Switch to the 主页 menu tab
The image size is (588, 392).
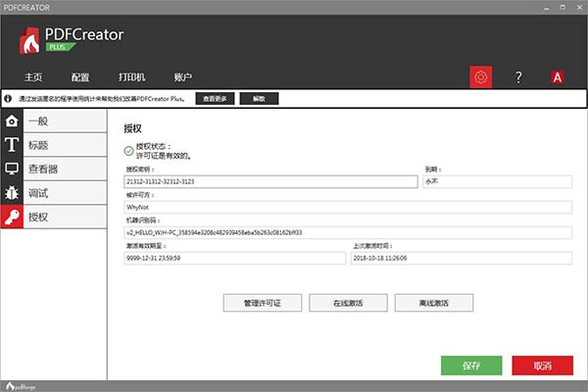pos(33,77)
